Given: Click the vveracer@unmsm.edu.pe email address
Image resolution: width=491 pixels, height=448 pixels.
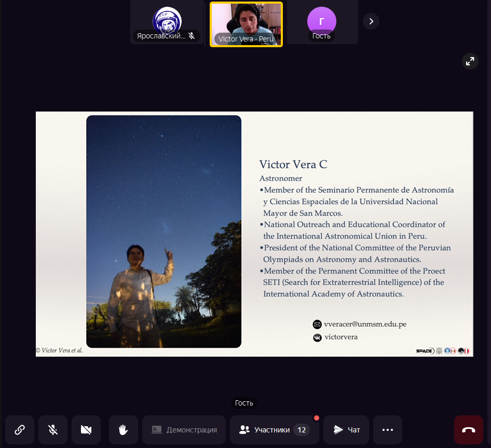Looking at the screenshot, I should click(x=365, y=324).
